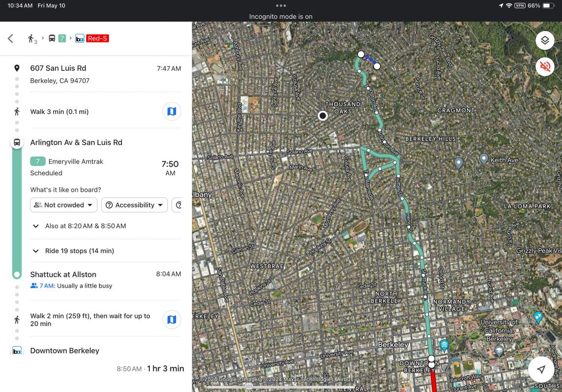Tap the white route start marker on map

coord(377,66)
